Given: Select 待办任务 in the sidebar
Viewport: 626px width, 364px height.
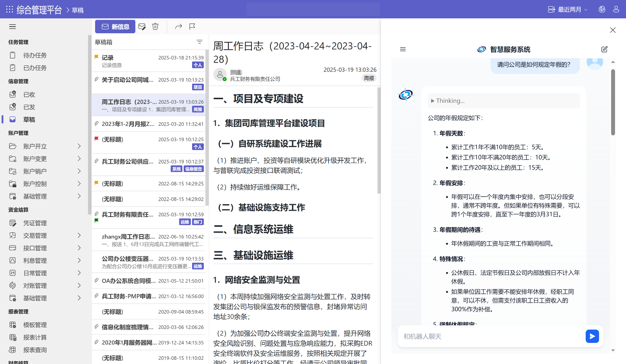Looking at the screenshot, I should (35, 56).
